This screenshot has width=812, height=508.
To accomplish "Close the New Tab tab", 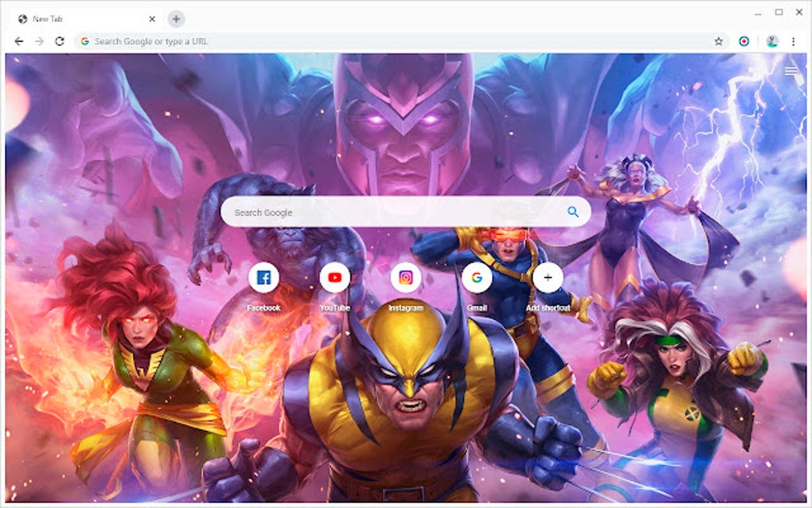I will click(151, 18).
